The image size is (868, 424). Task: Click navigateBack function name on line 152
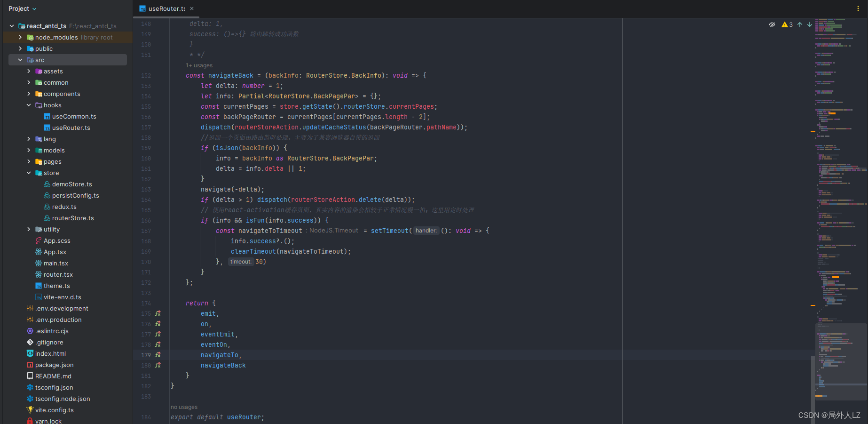231,75
